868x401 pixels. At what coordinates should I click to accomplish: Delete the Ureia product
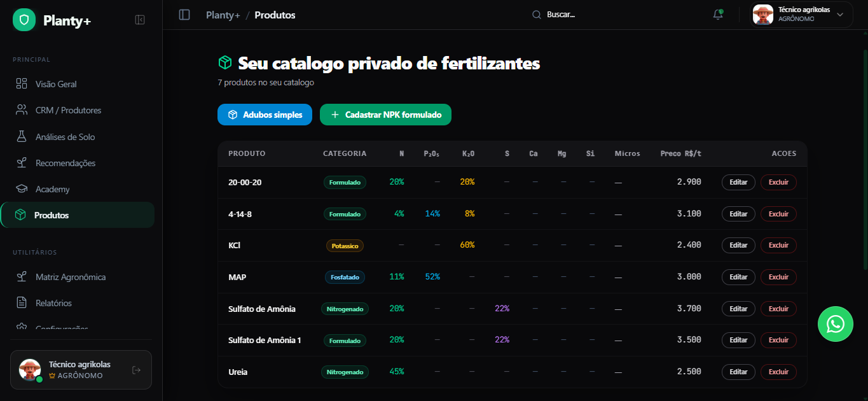tap(778, 372)
